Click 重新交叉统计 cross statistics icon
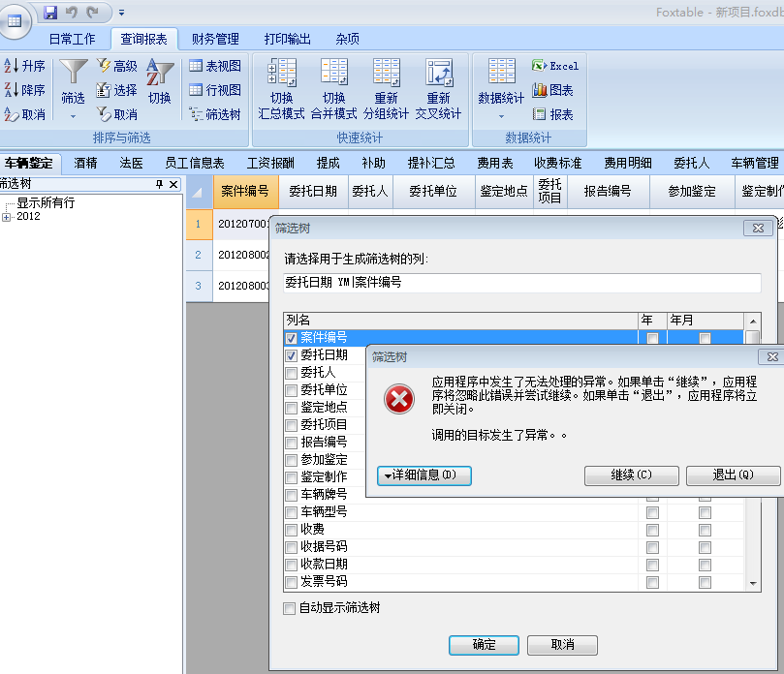 (x=438, y=73)
